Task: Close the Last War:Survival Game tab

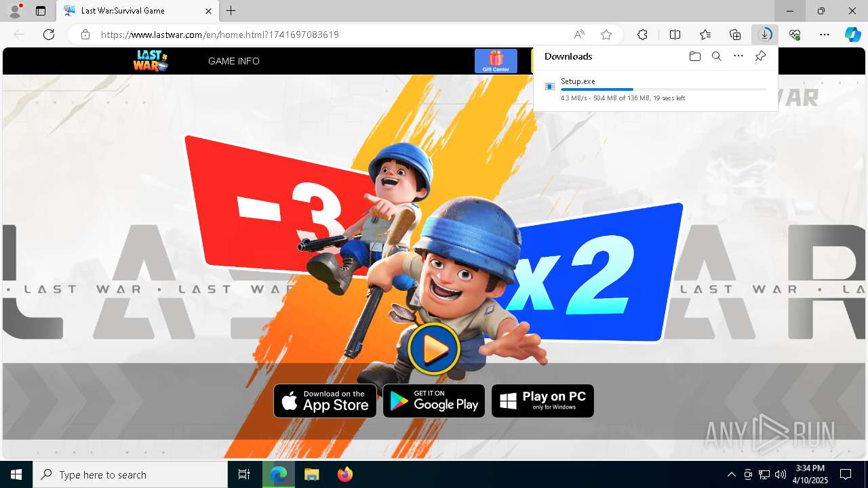Action: (x=209, y=11)
